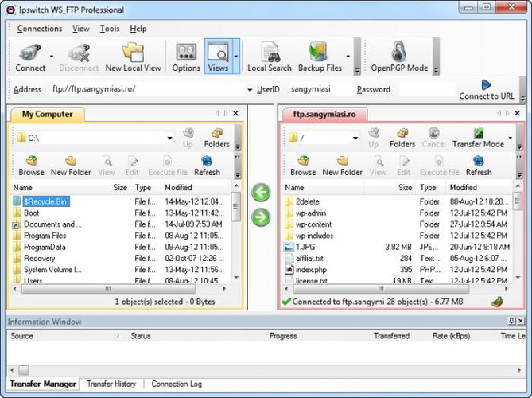532x398 pixels.
Task: Select the index.php remote file
Action: click(311, 270)
